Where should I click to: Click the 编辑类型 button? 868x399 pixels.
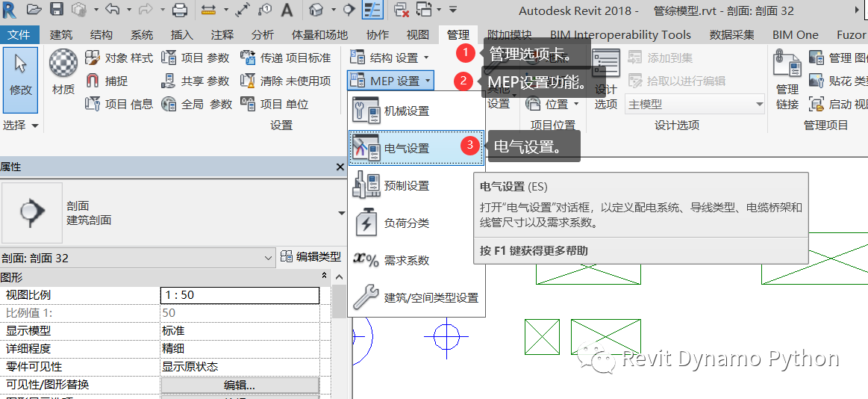click(x=310, y=257)
